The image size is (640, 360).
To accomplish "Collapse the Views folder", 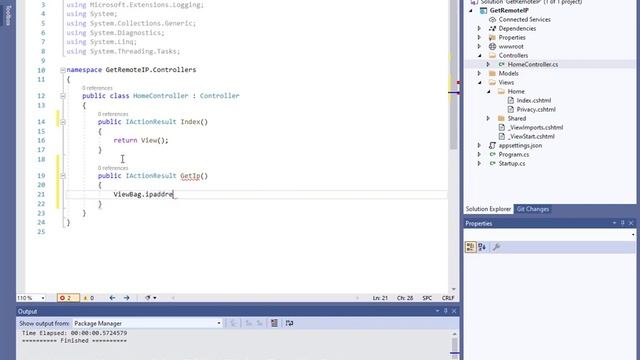I will (480, 82).
